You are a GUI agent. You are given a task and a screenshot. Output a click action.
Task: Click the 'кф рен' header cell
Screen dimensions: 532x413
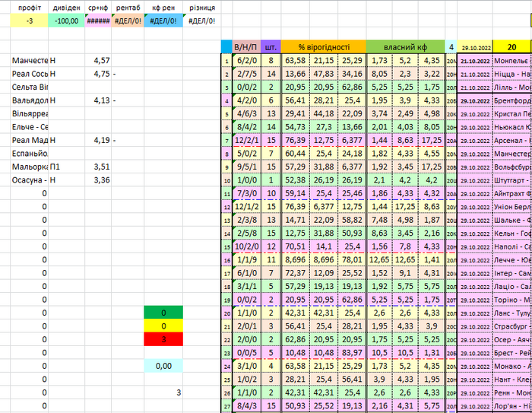tap(163, 8)
